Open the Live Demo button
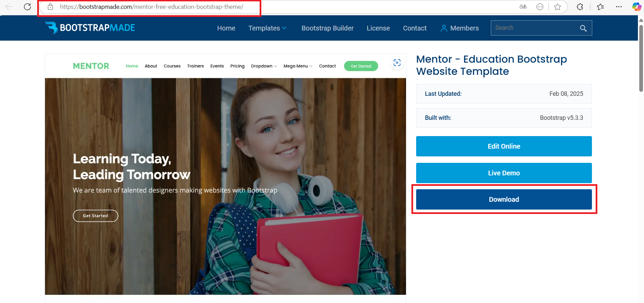Image resolution: width=644 pixels, height=303 pixels. [504, 173]
